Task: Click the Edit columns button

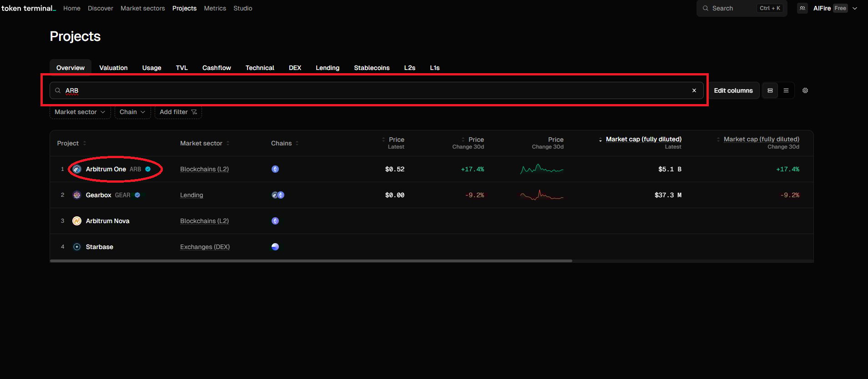Action: pos(733,90)
